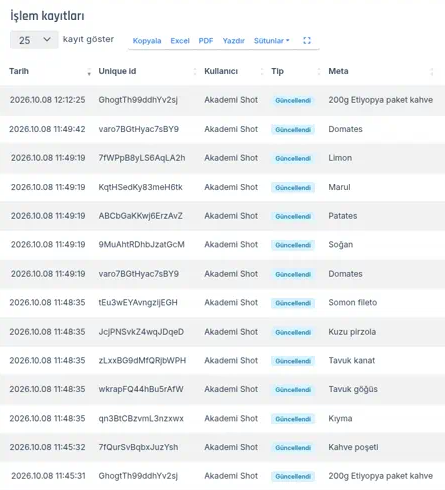Sort by Tarih column header
The height and width of the screenshot is (490, 445).
pyautogui.click(x=19, y=71)
